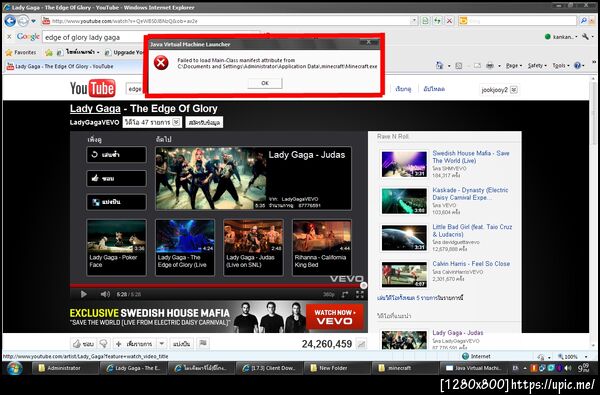Click the Windows Start orb
The width and height of the screenshot is (600, 395).
(14, 368)
